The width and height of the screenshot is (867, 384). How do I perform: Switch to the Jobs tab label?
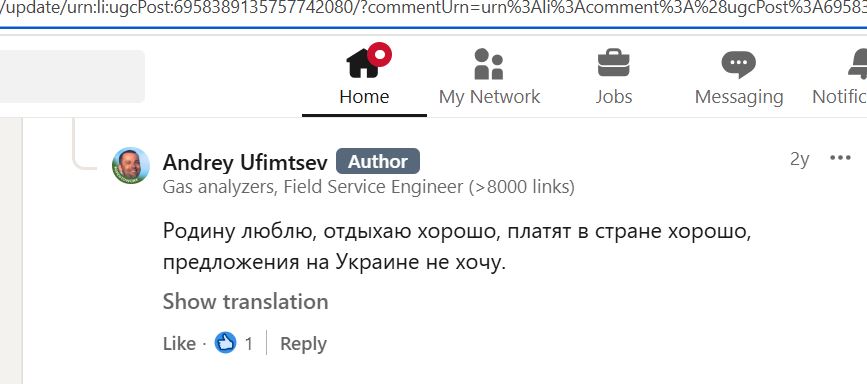point(614,97)
